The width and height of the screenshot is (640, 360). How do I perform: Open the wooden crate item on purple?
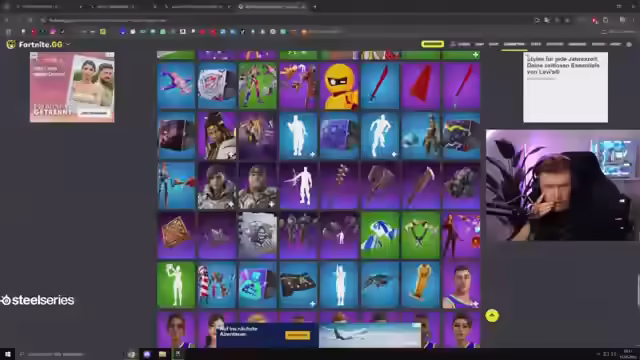176,236
